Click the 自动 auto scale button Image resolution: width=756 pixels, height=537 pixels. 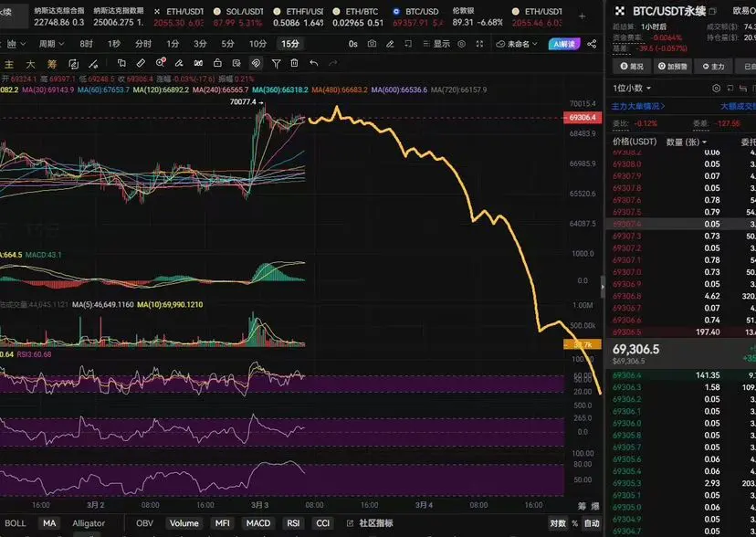click(x=592, y=523)
